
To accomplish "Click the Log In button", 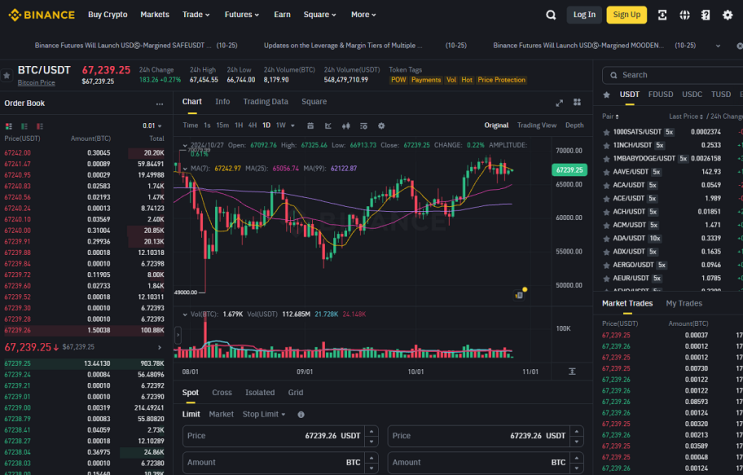I will tap(584, 15).
